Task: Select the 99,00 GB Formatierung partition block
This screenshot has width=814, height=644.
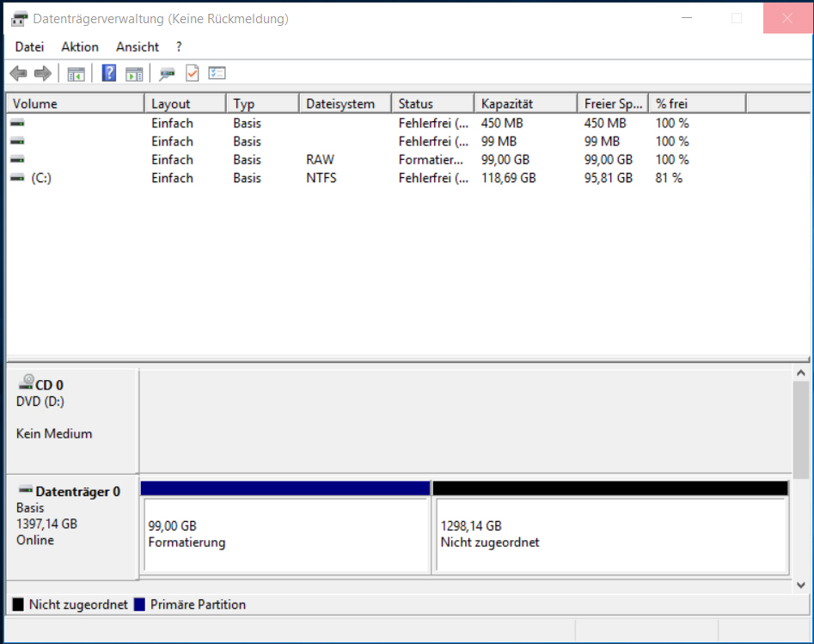Action: click(286, 535)
